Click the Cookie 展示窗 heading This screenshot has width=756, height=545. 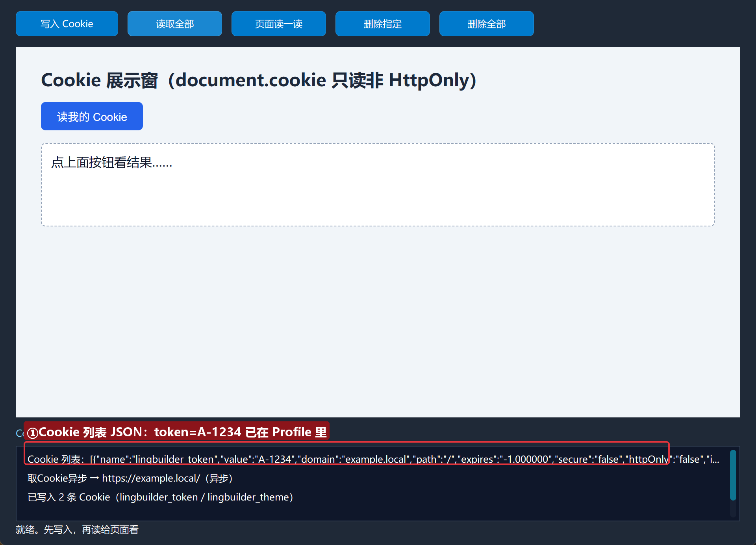point(259,80)
